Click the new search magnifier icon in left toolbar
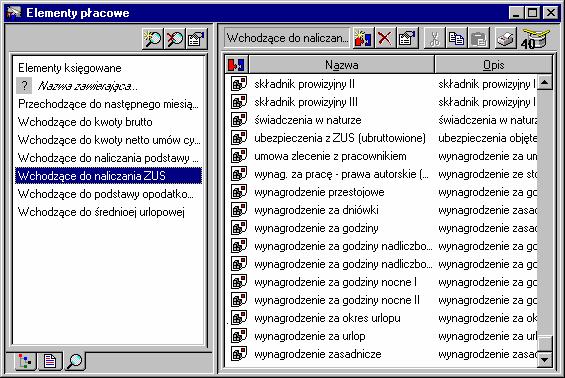 pyautogui.click(x=153, y=38)
